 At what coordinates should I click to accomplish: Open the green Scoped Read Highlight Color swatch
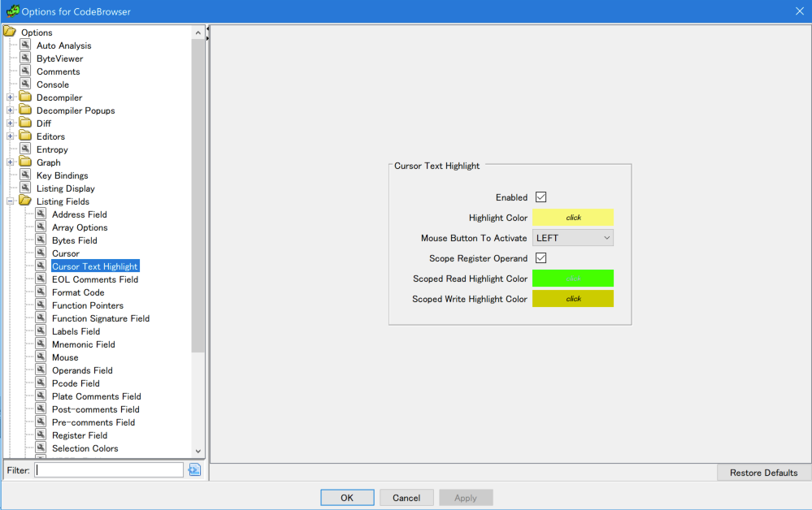click(573, 279)
